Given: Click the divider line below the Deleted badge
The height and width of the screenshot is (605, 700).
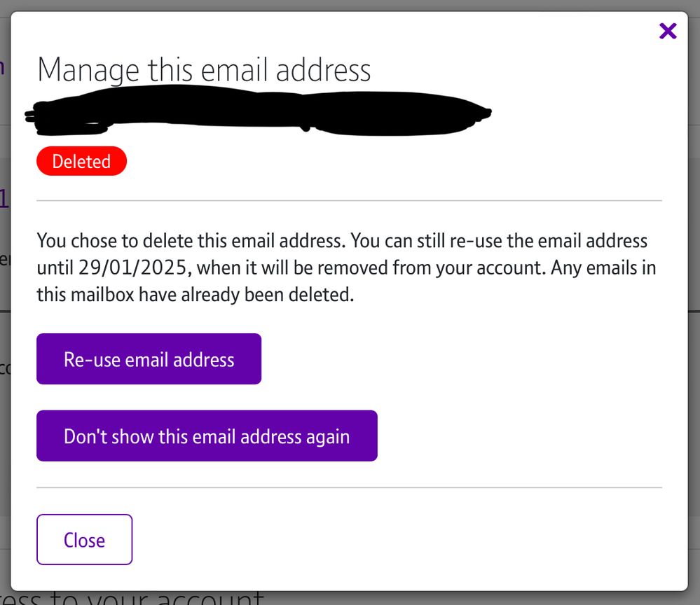Looking at the screenshot, I should (x=349, y=201).
